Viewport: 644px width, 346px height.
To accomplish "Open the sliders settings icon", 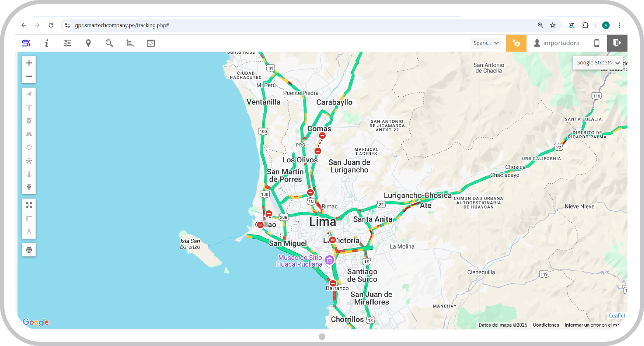I will click(67, 43).
